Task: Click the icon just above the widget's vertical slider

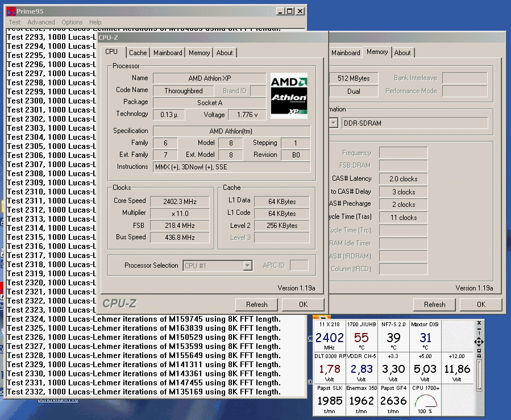Action: pos(479,356)
